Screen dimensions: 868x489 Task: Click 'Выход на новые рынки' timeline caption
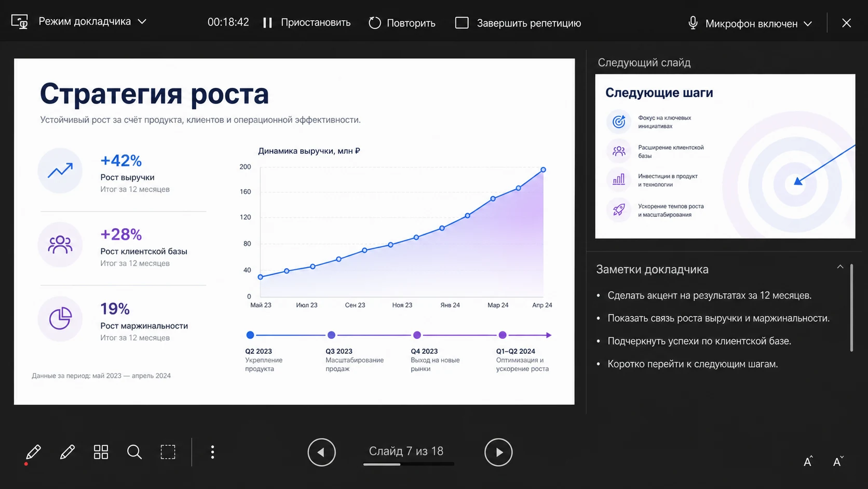[435, 364]
